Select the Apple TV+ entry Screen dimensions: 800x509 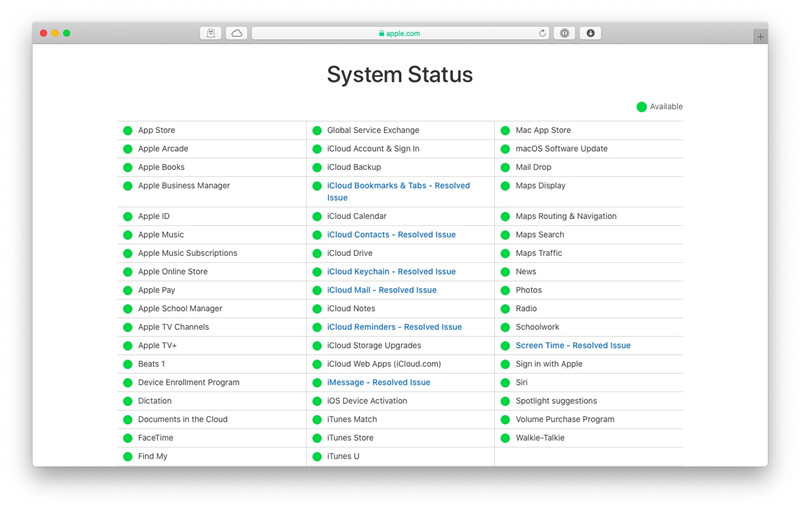[157, 345]
